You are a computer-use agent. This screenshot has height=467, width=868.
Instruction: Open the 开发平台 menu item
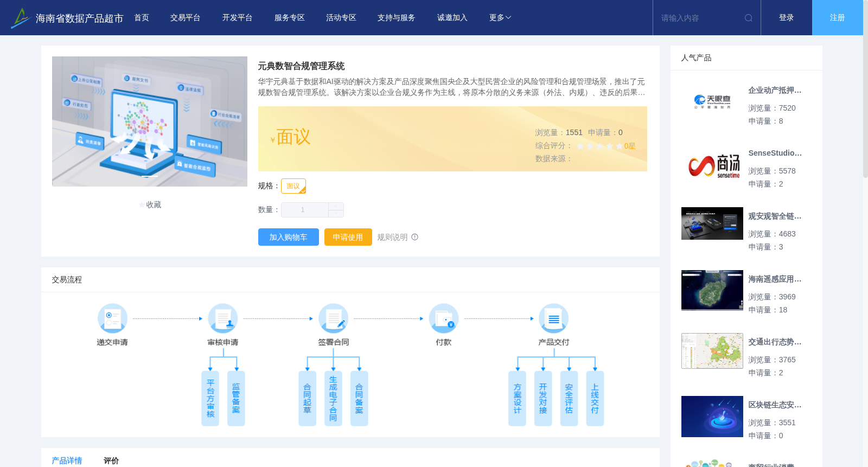238,18
